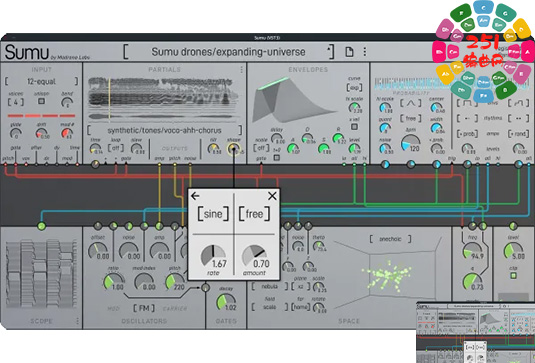This screenshot has height=363, width=535.
Task: Click the bend dial in INPUT
Action: click(x=67, y=102)
